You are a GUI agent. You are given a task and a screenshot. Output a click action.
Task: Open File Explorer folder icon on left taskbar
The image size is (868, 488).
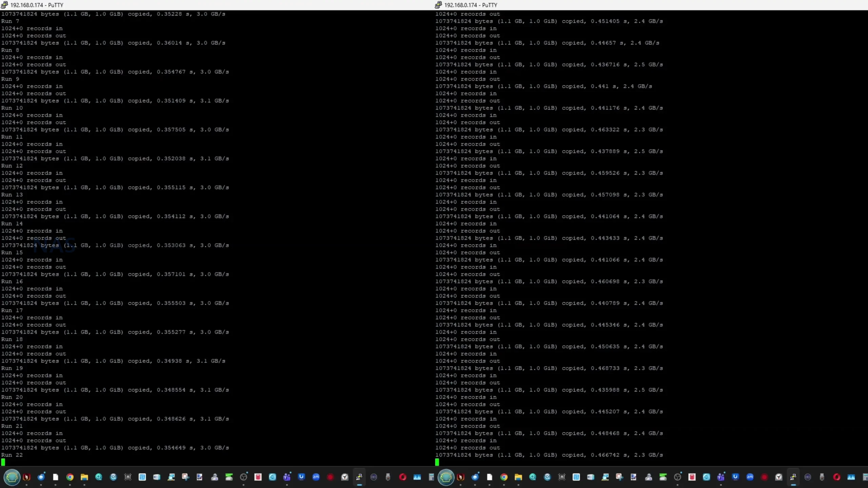point(84,477)
